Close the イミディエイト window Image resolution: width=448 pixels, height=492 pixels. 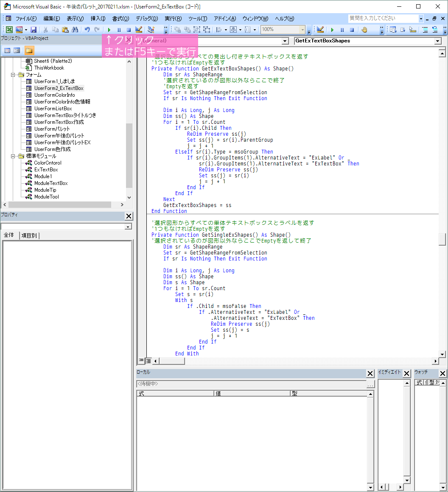[x=406, y=373]
